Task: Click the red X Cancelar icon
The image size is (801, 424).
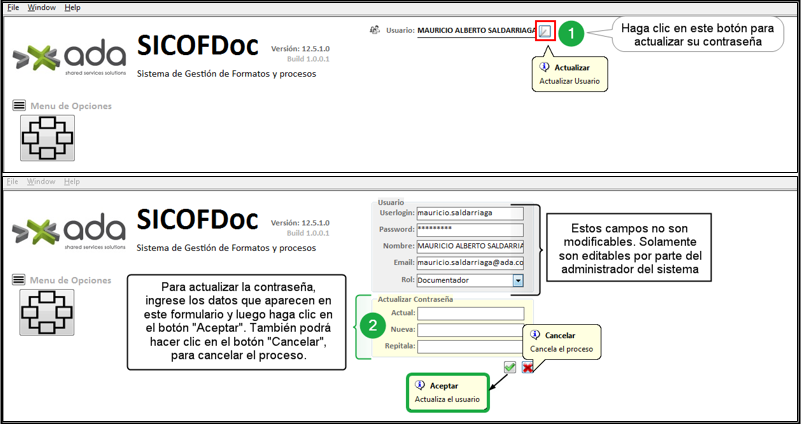Action: coord(527,367)
